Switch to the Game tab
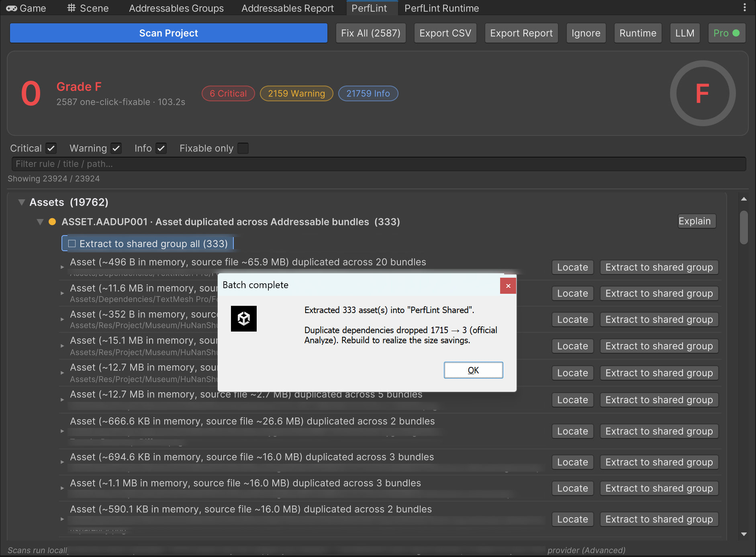Viewport: 756px width, 557px height. 27,8
